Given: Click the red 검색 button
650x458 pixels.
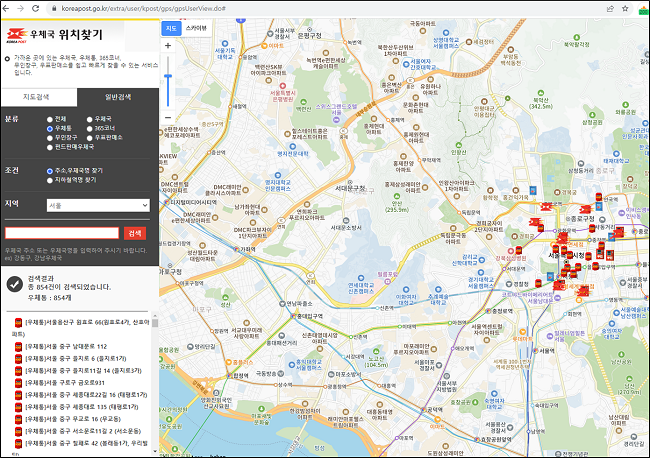Looking at the screenshot, I should pos(135,233).
